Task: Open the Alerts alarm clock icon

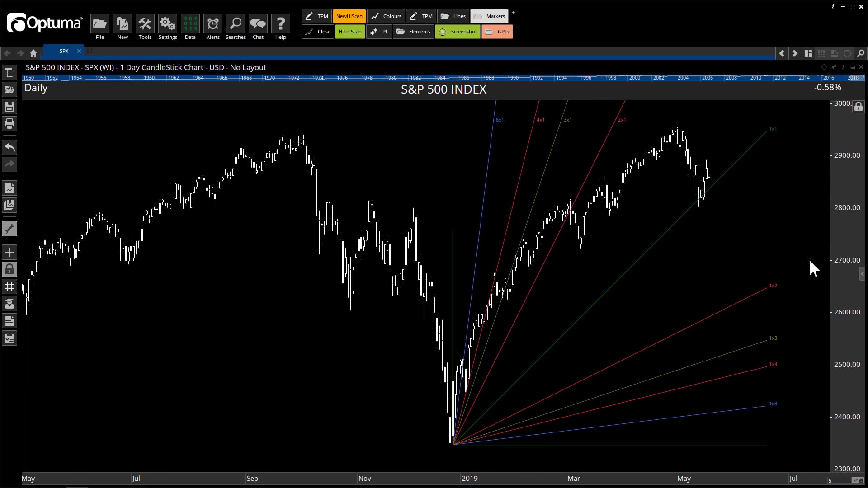Action: 213,24
